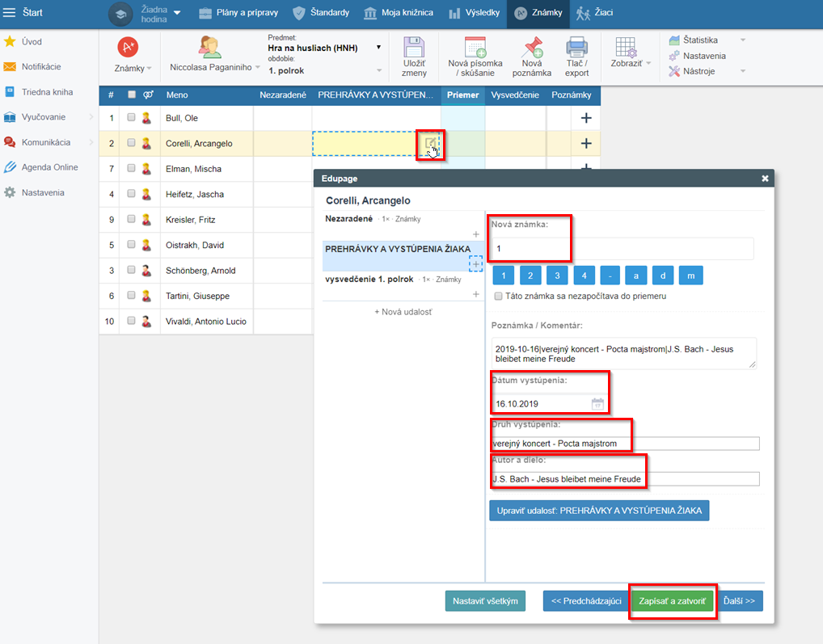
Task: Open the Štart hamburger menu icon
Action: (x=10, y=13)
